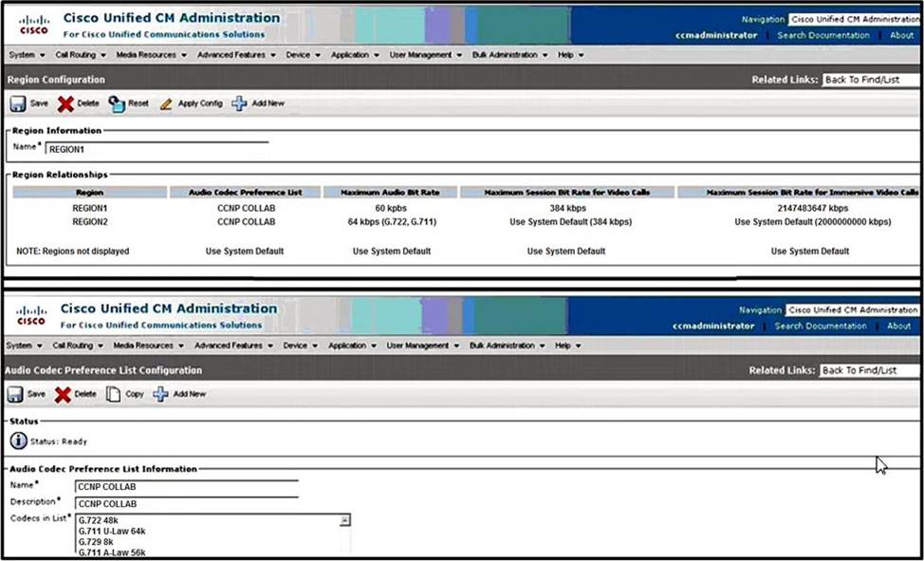This screenshot has height=561, width=924.
Task: Click Region column header
Action: tap(89, 193)
